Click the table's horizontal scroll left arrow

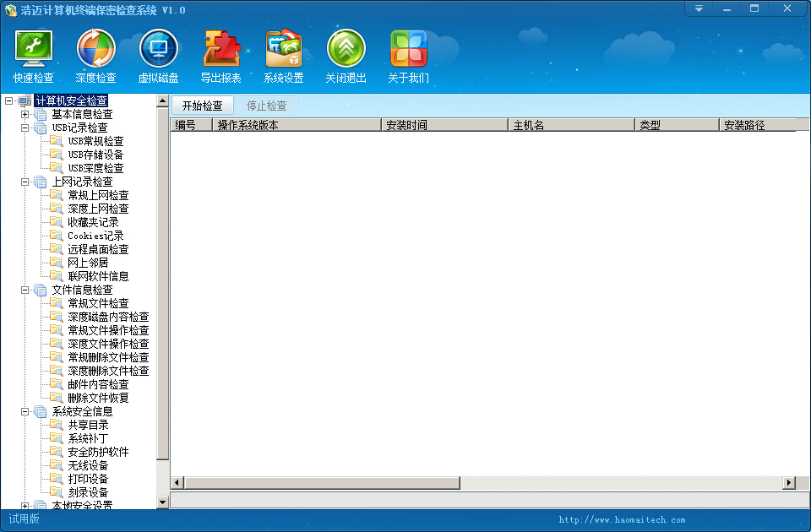(x=177, y=483)
